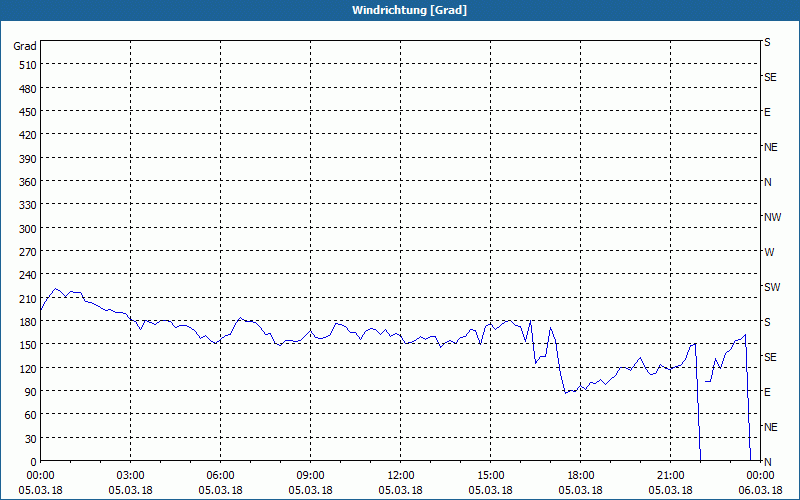This screenshot has width=800, height=500.
Task: Click the y-axis value "270"
Action: [29, 252]
